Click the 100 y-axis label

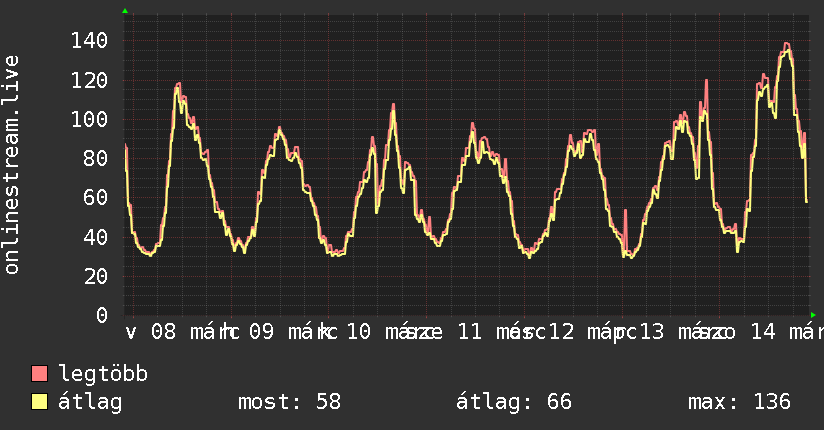(89, 119)
